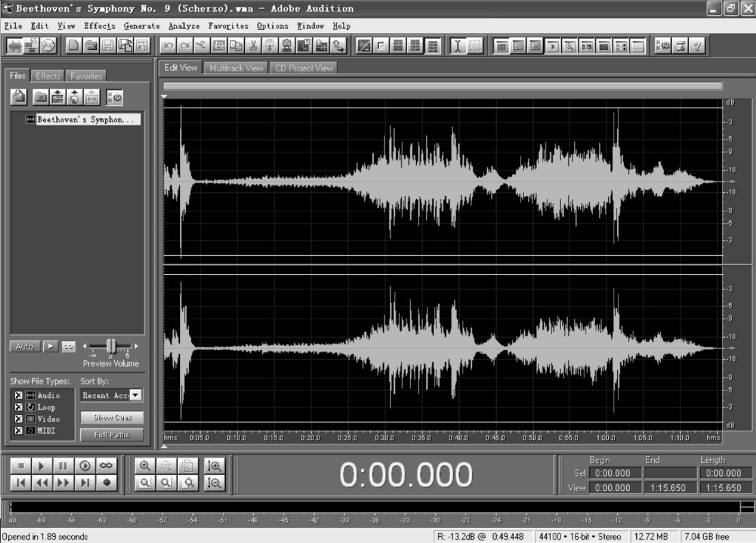Click the Pause transport button

(x=63, y=466)
